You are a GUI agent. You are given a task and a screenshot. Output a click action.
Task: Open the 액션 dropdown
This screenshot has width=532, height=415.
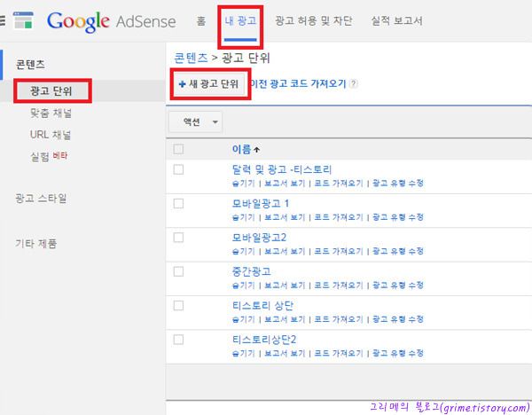click(x=195, y=121)
